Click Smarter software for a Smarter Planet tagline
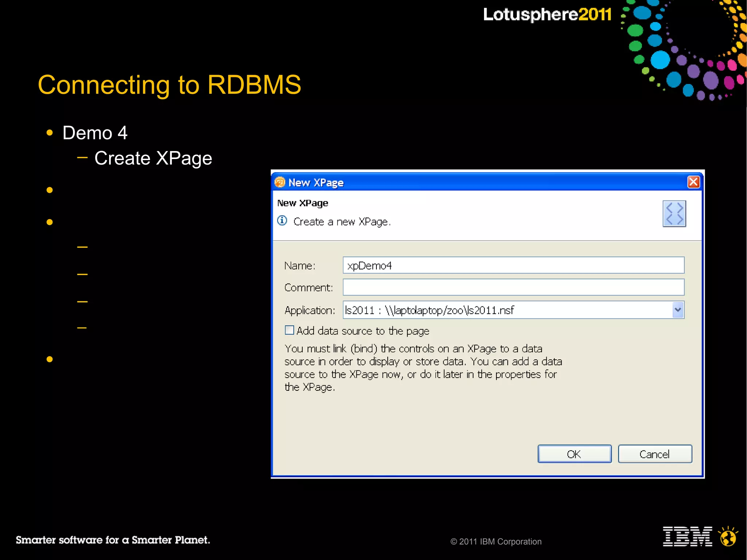 click(x=113, y=540)
